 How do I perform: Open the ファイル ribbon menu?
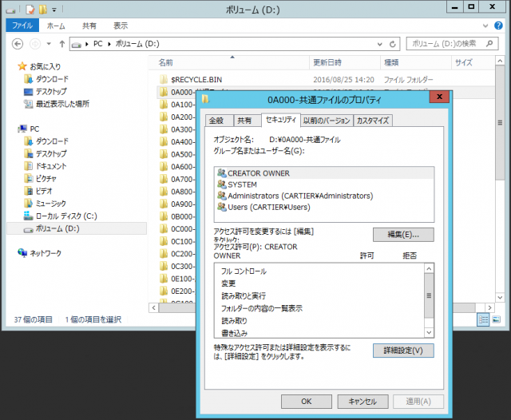(22, 26)
